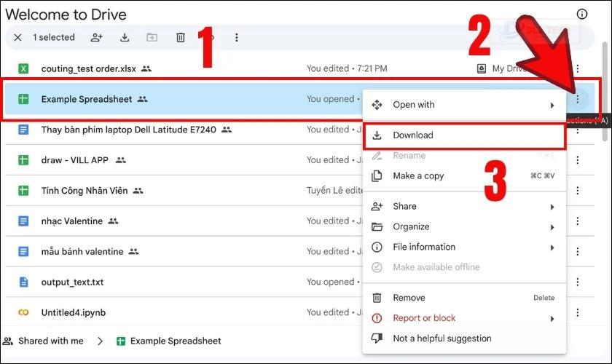
Task: Click the download icon in selection toolbar
Action: (125, 37)
